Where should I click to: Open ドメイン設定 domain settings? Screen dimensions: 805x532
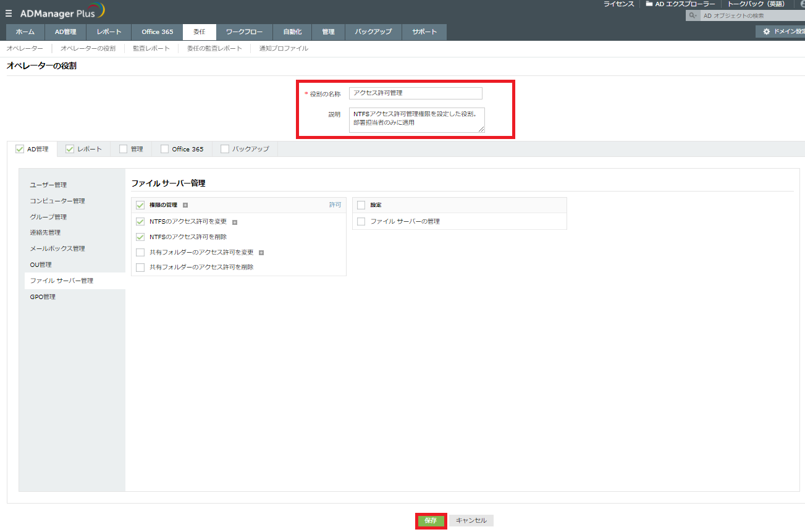[780, 32]
